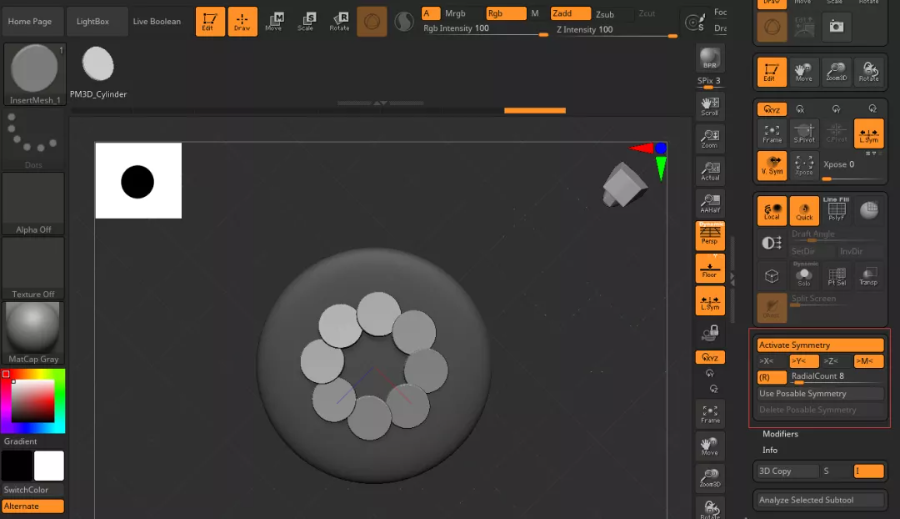Click the Actual size icon

(x=710, y=171)
